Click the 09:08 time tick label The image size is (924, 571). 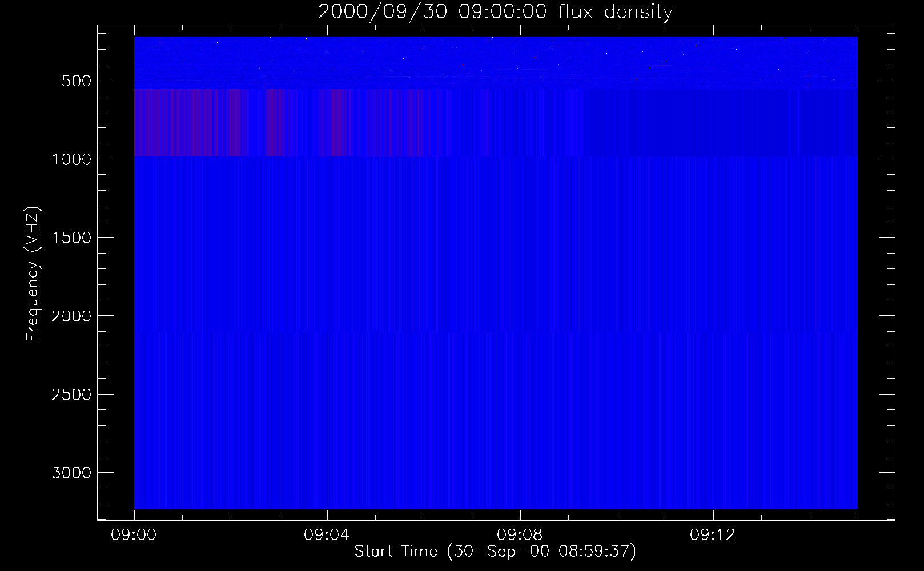click(520, 535)
